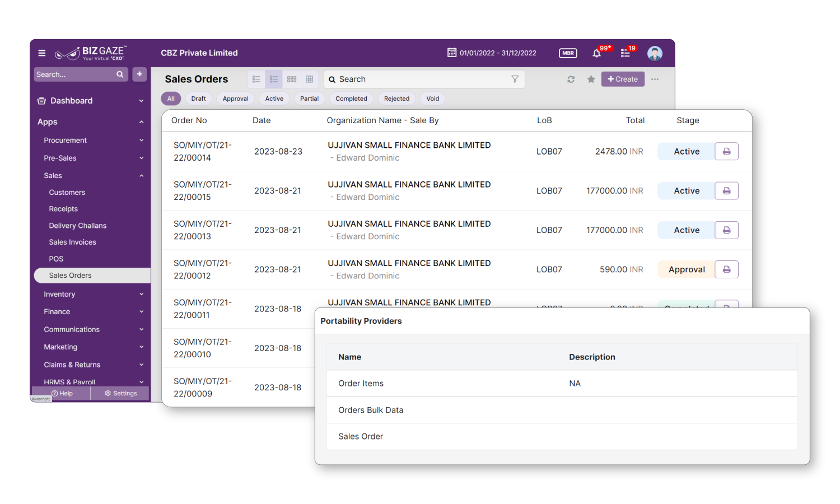Click Approval stage for order 00012

coord(687,269)
